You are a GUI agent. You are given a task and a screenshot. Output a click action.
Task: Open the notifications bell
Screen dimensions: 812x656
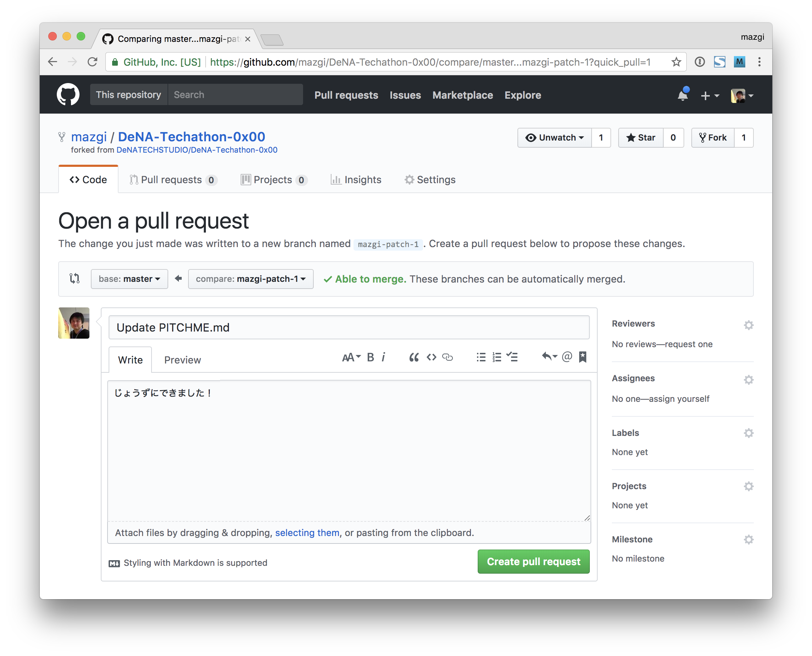pos(683,95)
